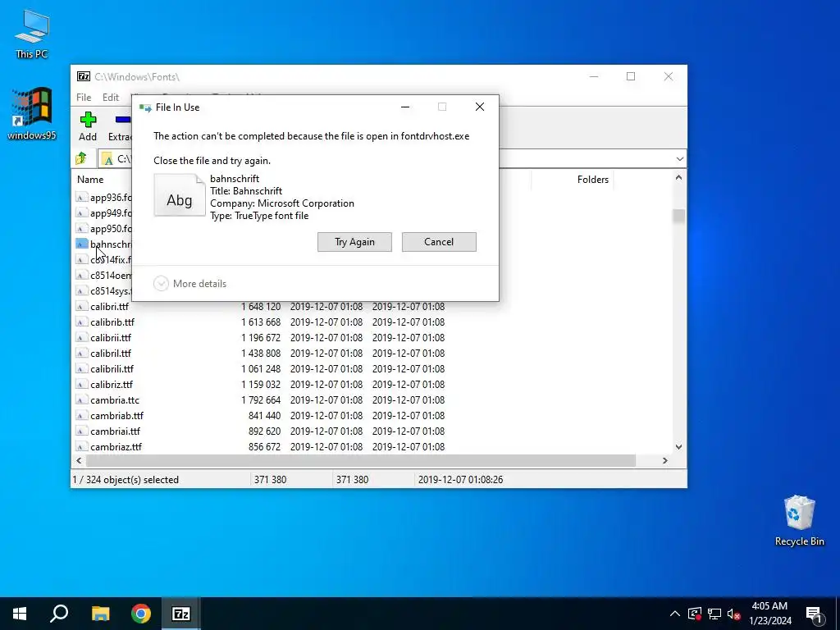Click the vertical scrollbar thumb
The height and width of the screenshot is (630, 840).
coord(678,216)
